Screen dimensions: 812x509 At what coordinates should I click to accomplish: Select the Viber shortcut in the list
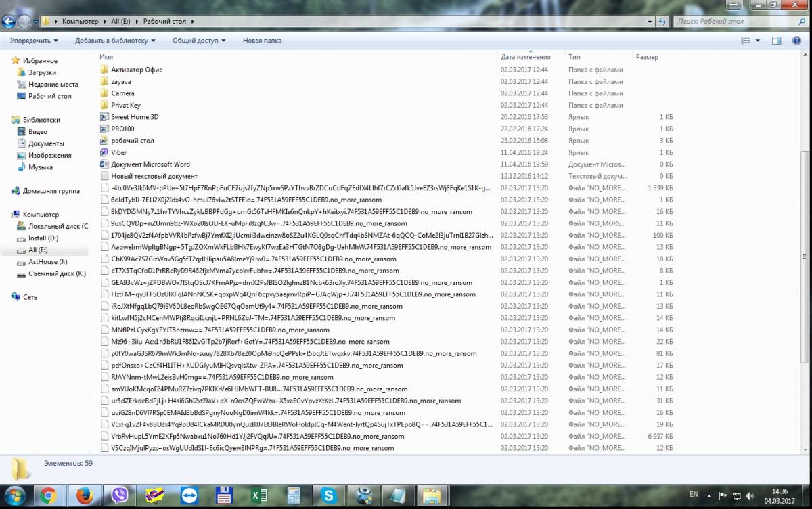pos(119,152)
